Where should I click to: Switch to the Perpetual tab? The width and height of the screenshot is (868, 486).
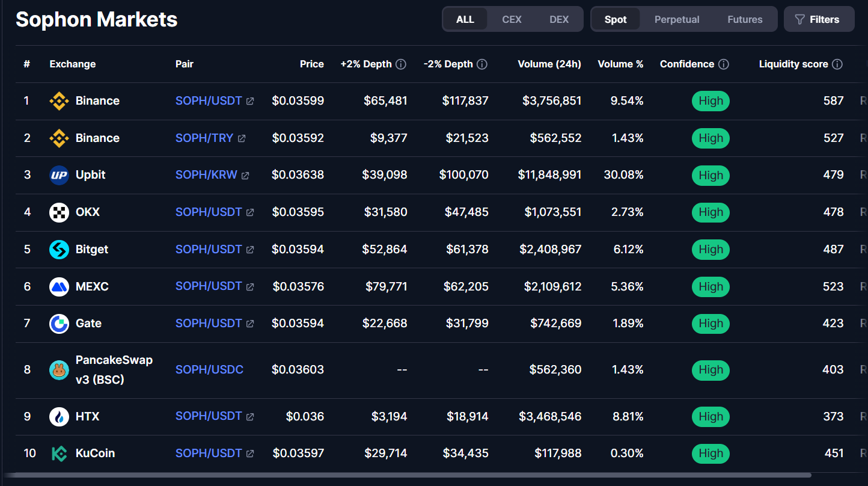[677, 19]
